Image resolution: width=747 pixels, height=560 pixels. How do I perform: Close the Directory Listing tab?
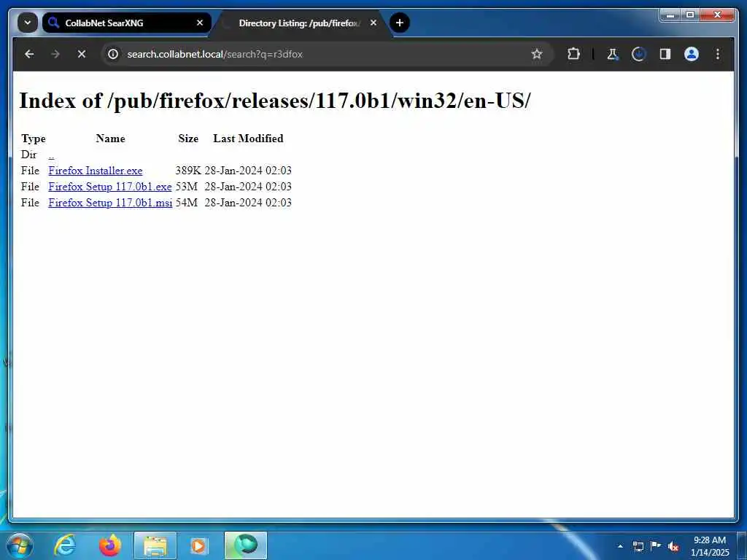(x=373, y=23)
